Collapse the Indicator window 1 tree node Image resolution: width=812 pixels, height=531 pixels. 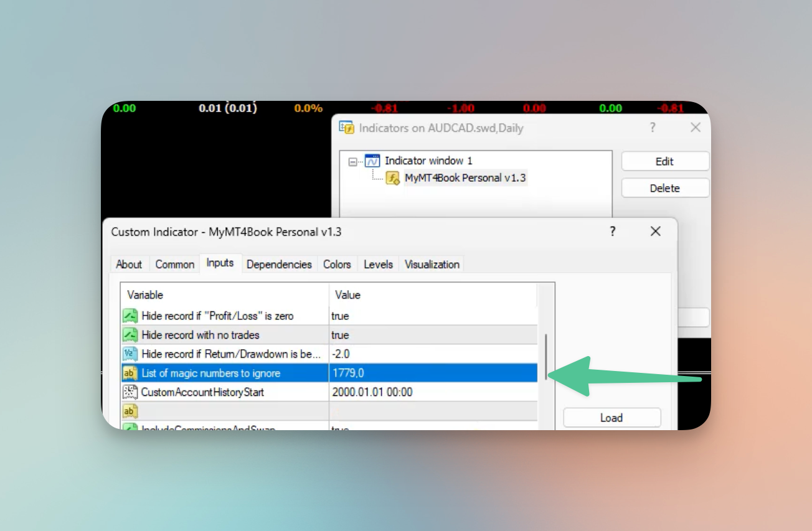(353, 161)
